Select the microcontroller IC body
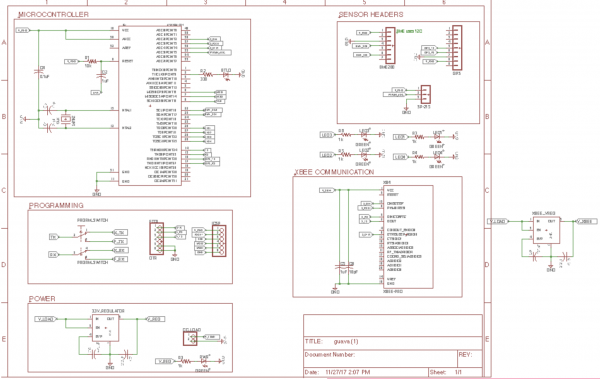This screenshot has width=600, height=379. point(150,105)
